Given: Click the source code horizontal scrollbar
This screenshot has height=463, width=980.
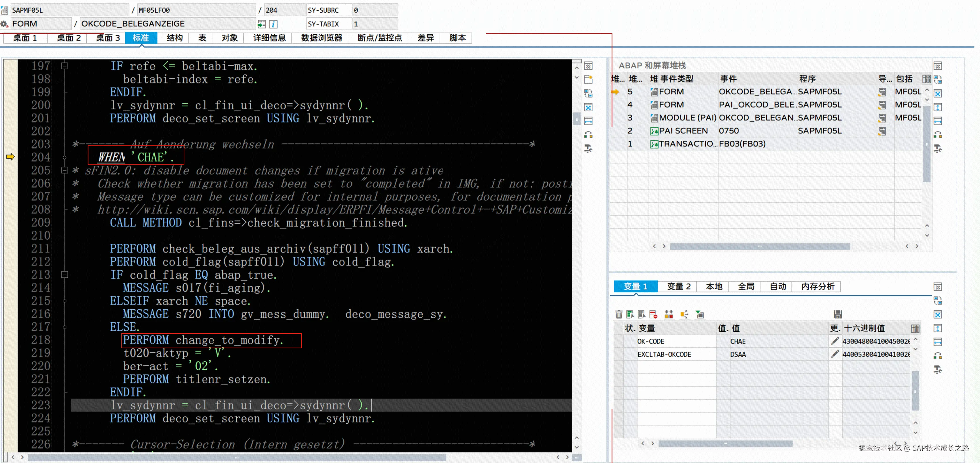Looking at the screenshot, I should tap(236, 457).
